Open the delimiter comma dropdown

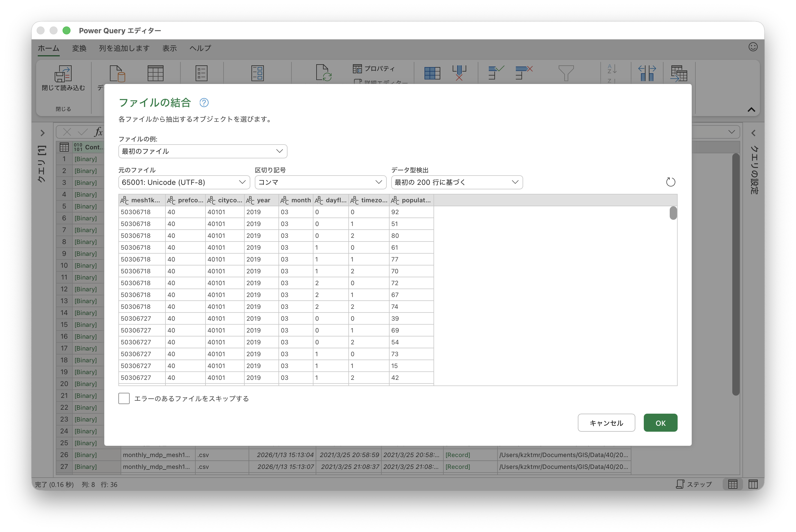pyautogui.click(x=320, y=182)
